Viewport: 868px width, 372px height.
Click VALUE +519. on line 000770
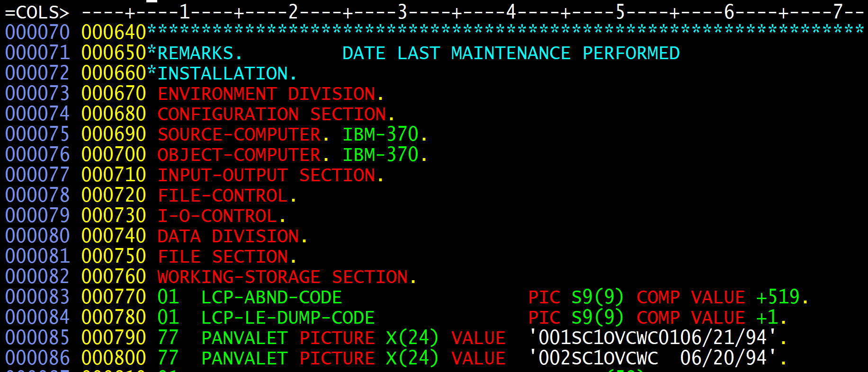[x=750, y=297]
